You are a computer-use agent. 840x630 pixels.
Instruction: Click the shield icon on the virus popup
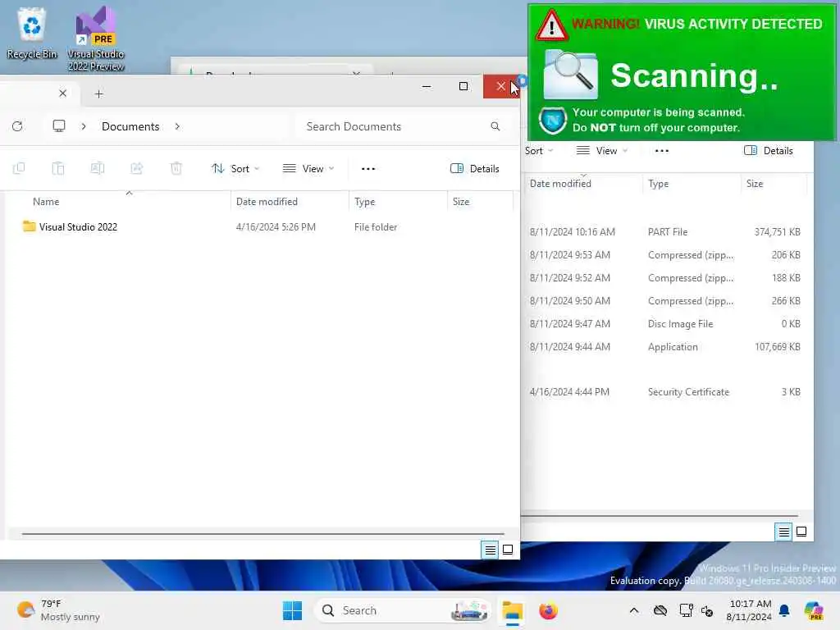point(553,121)
